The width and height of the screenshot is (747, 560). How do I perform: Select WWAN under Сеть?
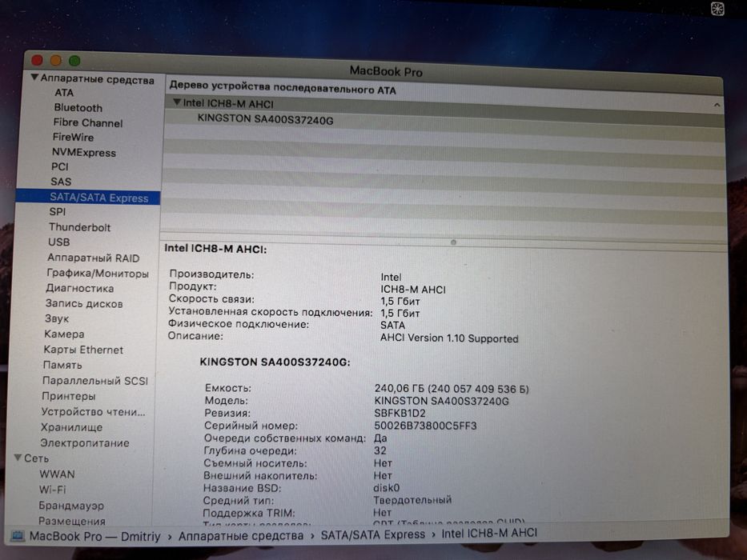[x=57, y=474]
